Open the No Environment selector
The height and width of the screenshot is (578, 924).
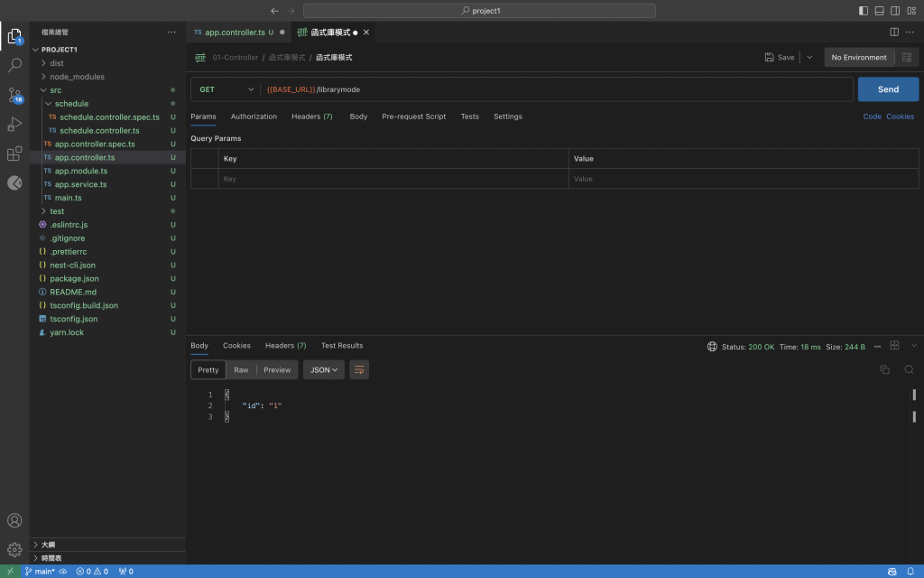pyautogui.click(x=859, y=57)
